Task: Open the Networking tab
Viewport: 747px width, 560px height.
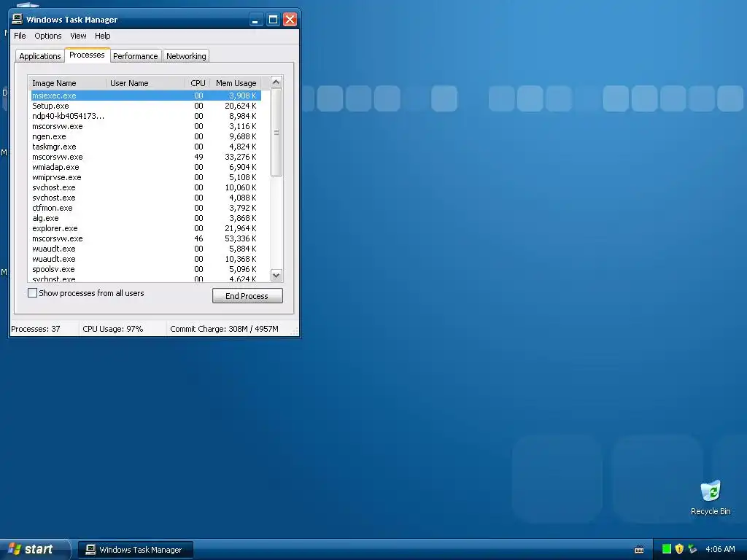Action: point(186,56)
